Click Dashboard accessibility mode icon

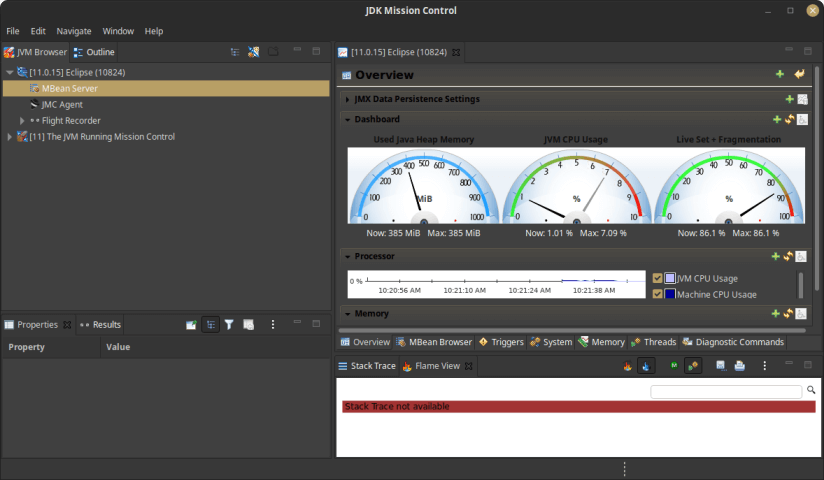point(802,119)
